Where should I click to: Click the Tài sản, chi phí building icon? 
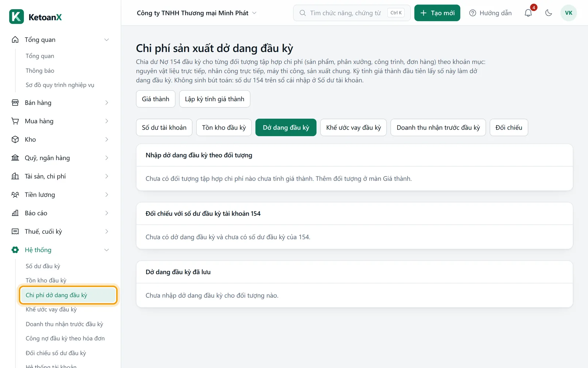click(15, 176)
